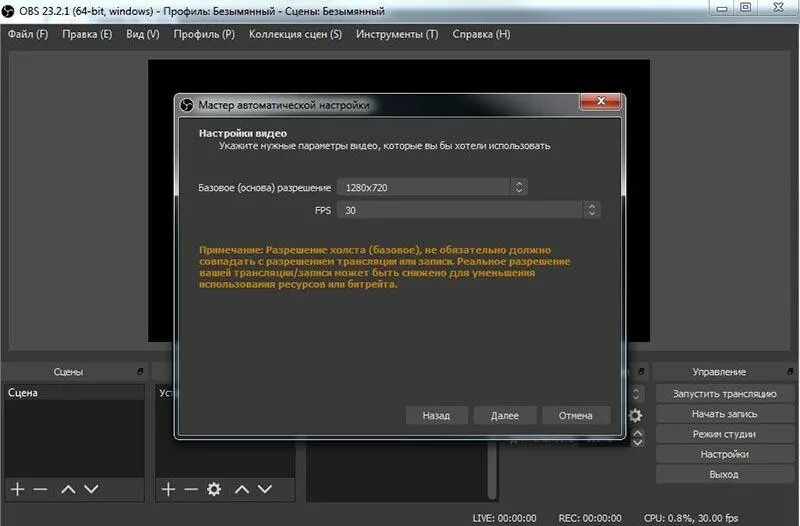Undock the Сцены panel via its popout icon
This screenshot has height=526, width=800.
(140, 371)
